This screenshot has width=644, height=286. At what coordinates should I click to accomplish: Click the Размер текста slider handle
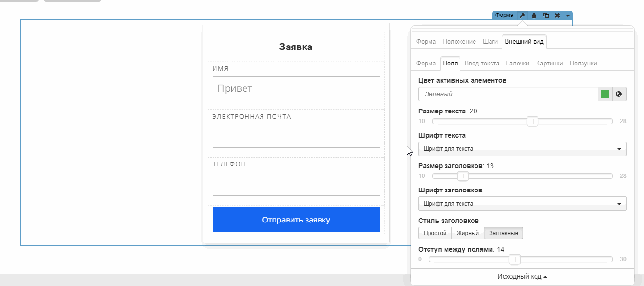(533, 121)
